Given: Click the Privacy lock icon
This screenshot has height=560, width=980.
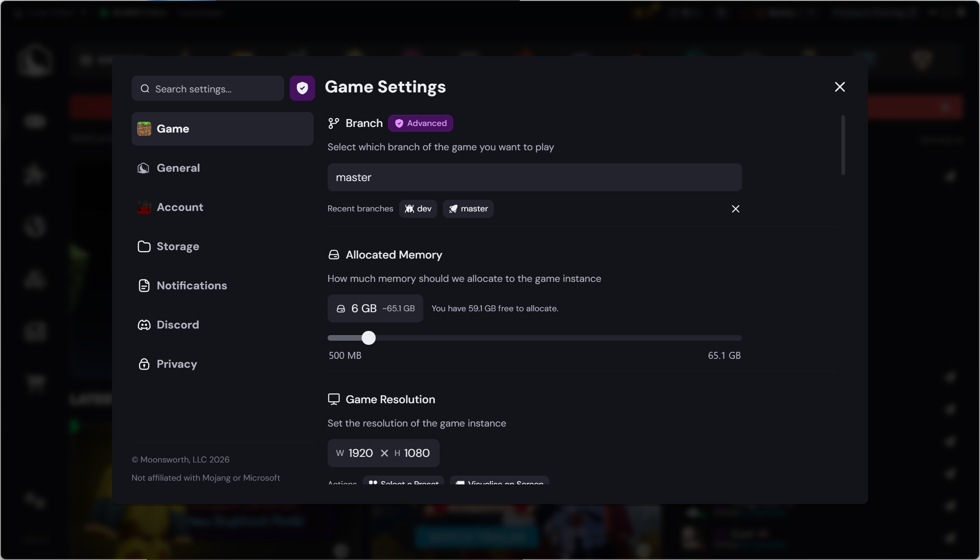Looking at the screenshot, I should [144, 364].
